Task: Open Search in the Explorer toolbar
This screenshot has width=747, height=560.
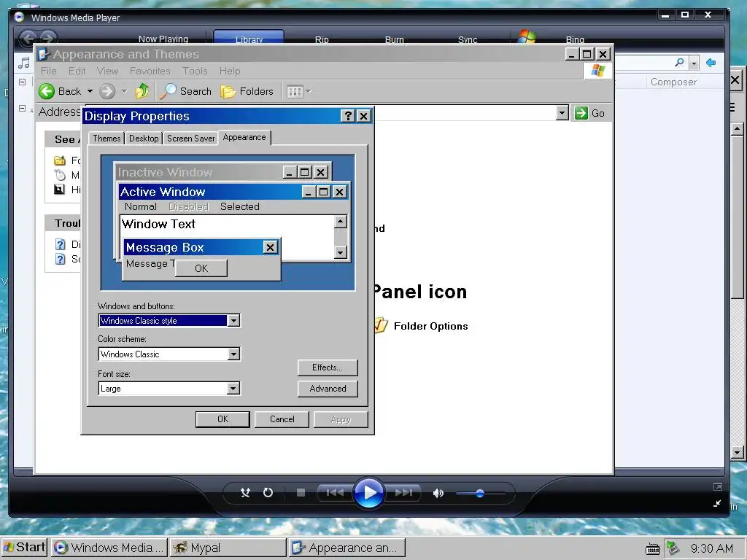Action: (185, 91)
